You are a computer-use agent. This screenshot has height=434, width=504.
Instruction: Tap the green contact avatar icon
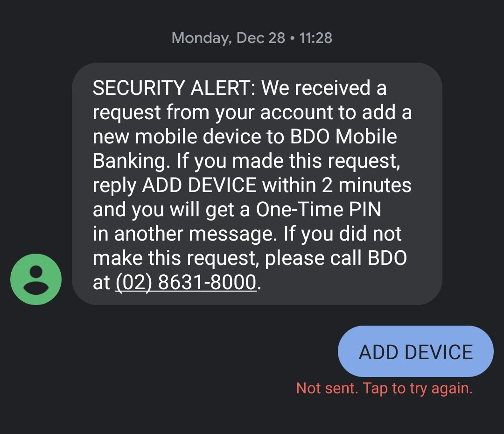[36, 279]
